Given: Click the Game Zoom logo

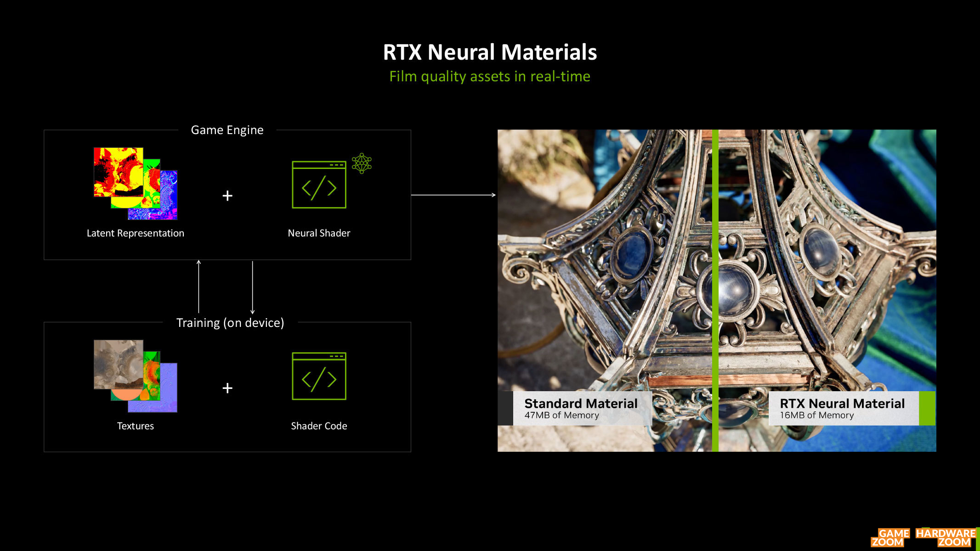Looking at the screenshot, I should click(x=890, y=537).
